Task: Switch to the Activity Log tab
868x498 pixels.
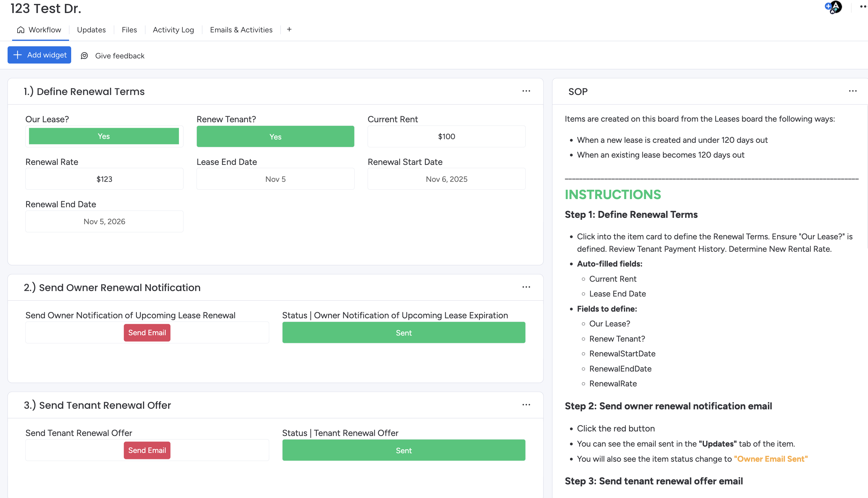Action: (173, 30)
